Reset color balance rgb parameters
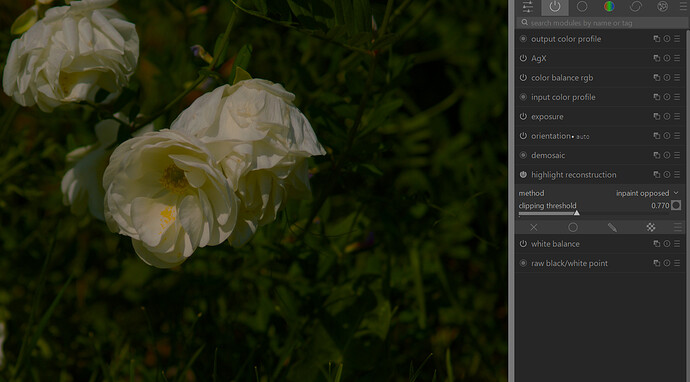690x382 pixels. (x=667, y=77)
